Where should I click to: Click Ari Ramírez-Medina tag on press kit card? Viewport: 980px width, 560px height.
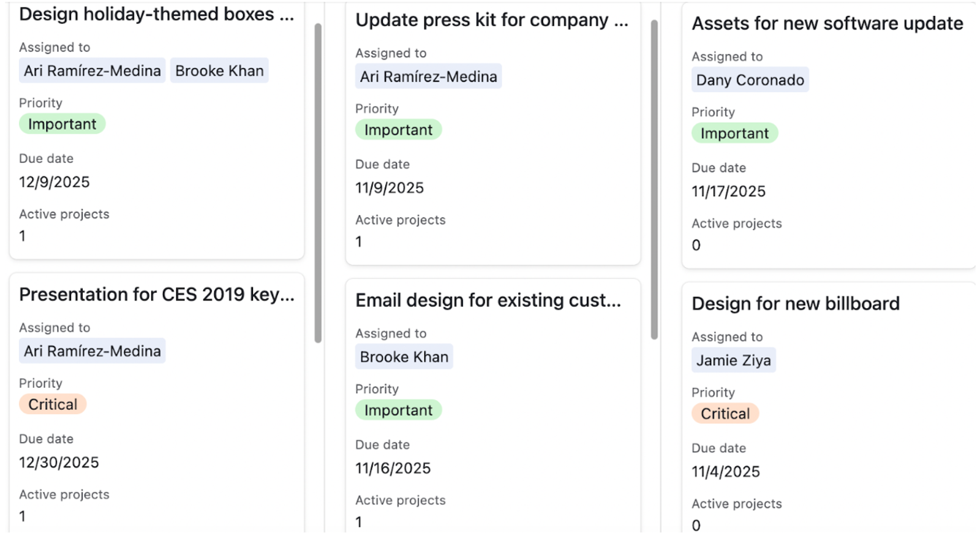pos(429,77)
